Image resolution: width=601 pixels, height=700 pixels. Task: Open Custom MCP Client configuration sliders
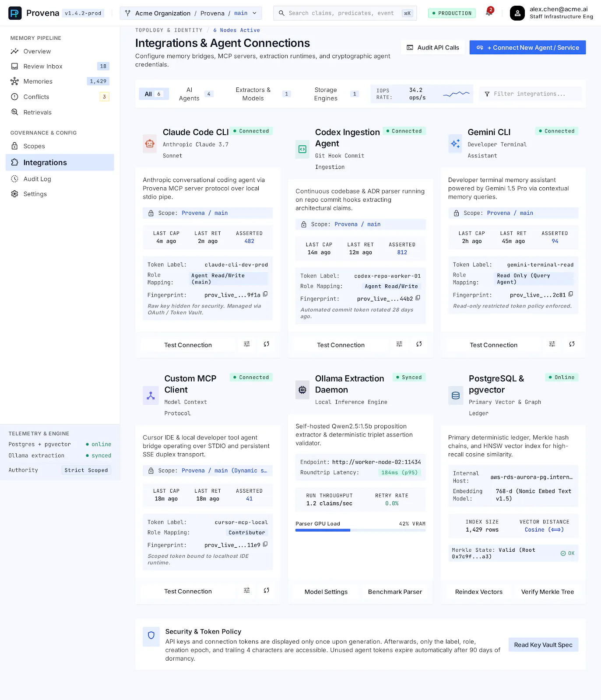pyautogui.click(x=247, y=591)
